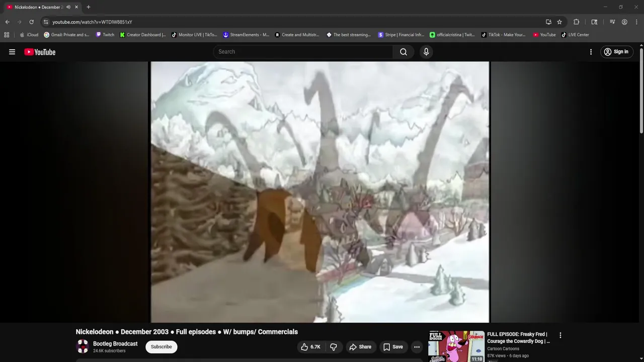Screen dimensions: 644x362
Task: Open the Stripe Financial Infrastructure bookmark
Action: 401,35
